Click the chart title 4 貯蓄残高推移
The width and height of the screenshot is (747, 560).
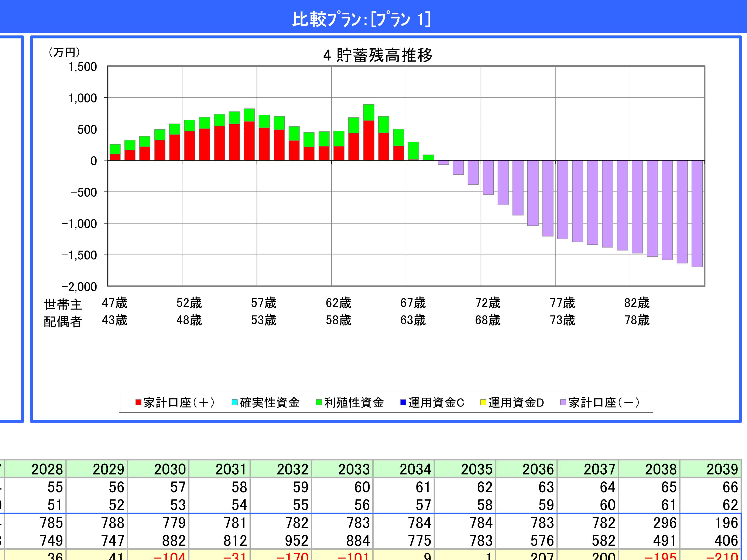click(378, 55)
